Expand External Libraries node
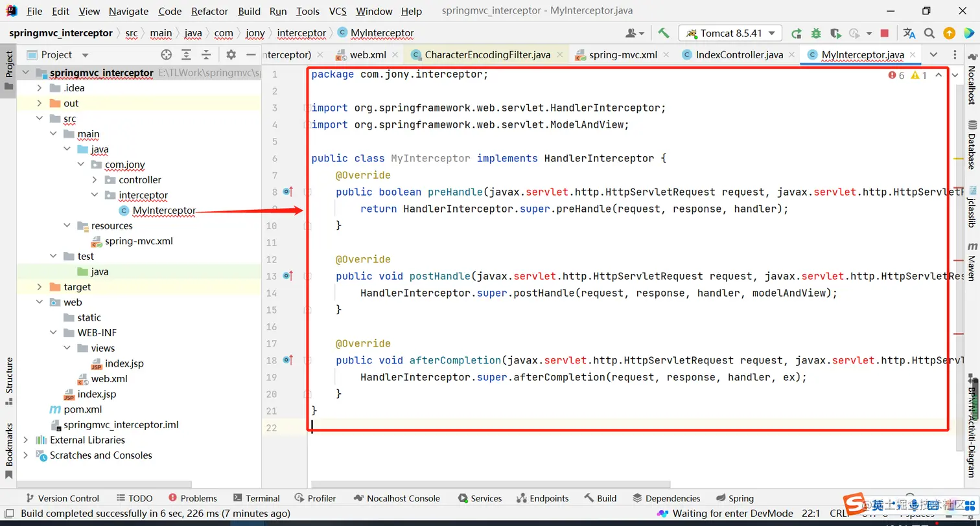The image size is (980, 526). tap(26, 439)
